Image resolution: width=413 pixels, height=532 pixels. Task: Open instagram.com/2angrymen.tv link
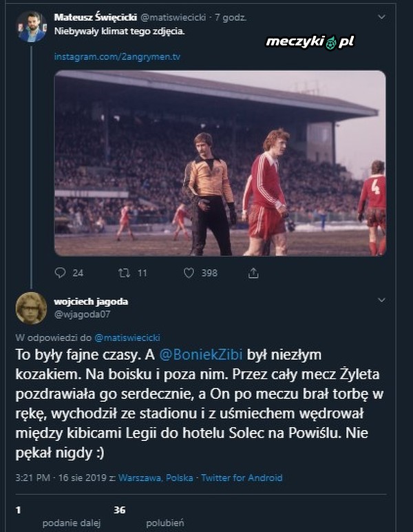point(117,57)
